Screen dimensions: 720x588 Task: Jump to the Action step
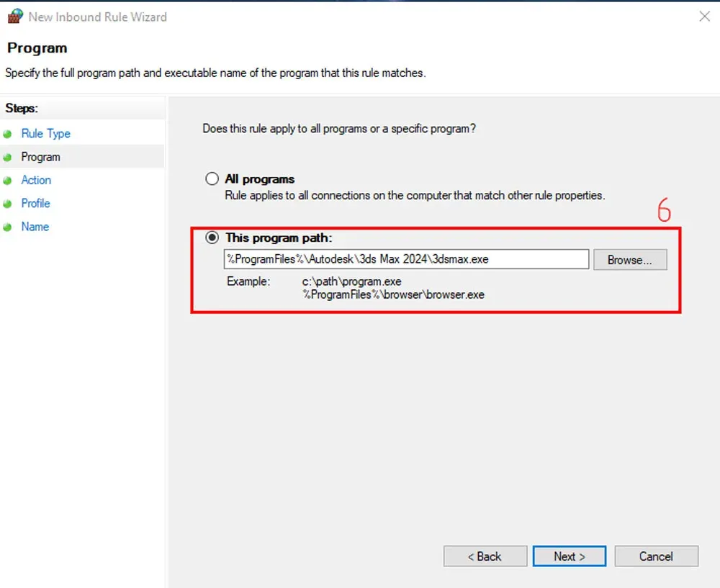(x=36, y=180)
